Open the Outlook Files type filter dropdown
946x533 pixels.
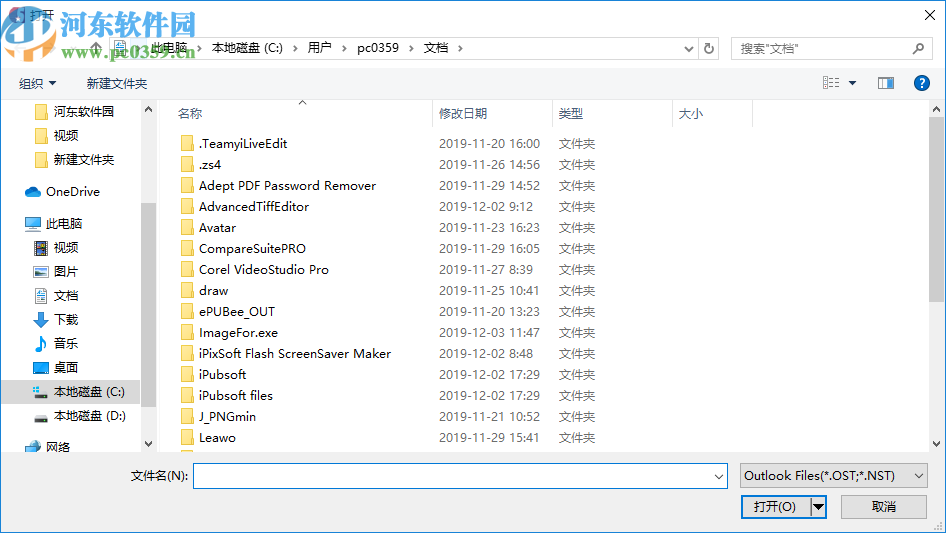(x=834, y=476)
